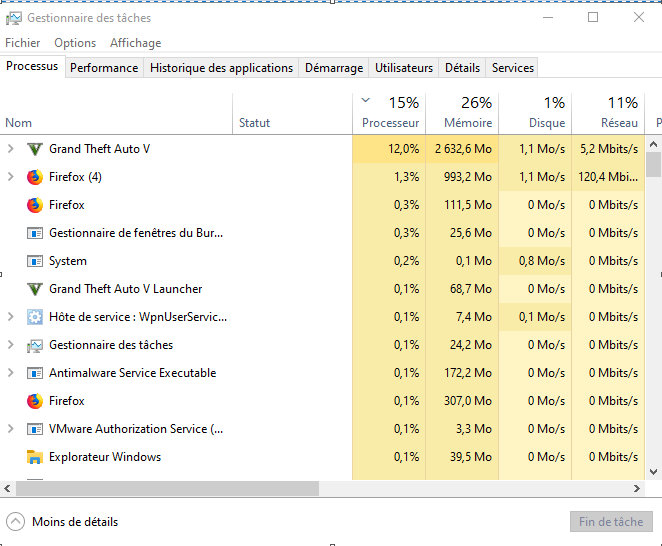Switch to the Démarrage tab

point(334,68)
